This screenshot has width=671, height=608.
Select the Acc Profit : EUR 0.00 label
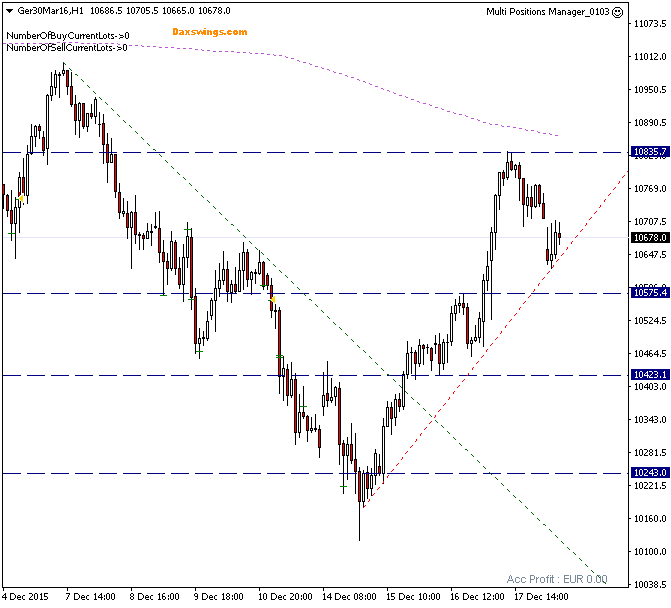[x=557, y=579]
